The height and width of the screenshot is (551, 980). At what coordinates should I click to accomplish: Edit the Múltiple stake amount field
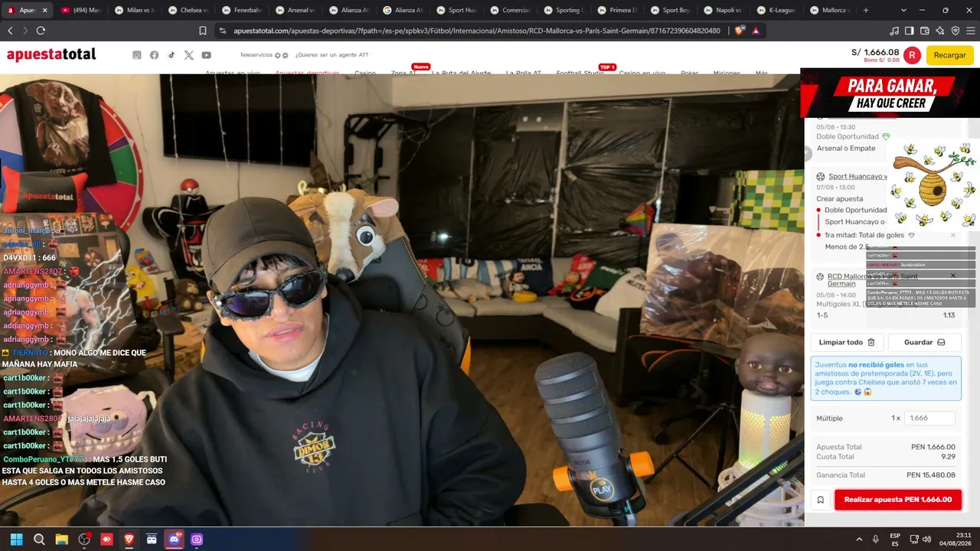[929, 418]
